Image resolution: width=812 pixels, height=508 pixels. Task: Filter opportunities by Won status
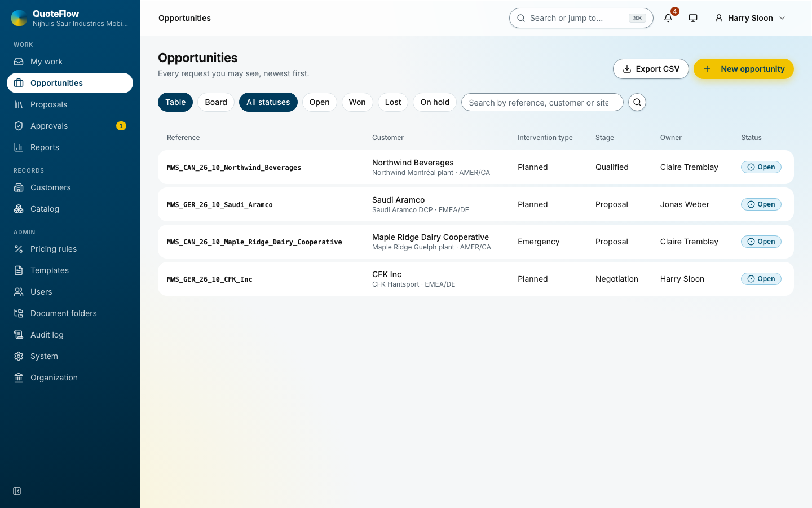tap(358, 102)
